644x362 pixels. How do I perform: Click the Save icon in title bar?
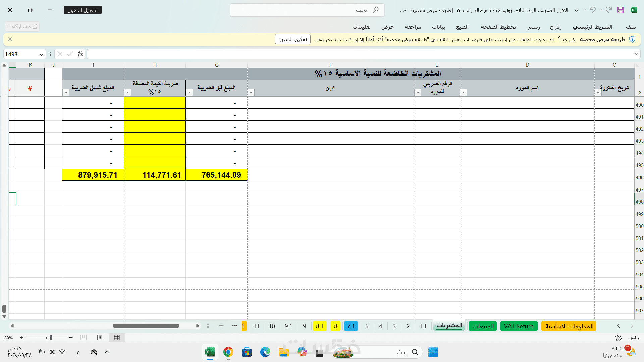pyautogui.click(x=620, y=10)
